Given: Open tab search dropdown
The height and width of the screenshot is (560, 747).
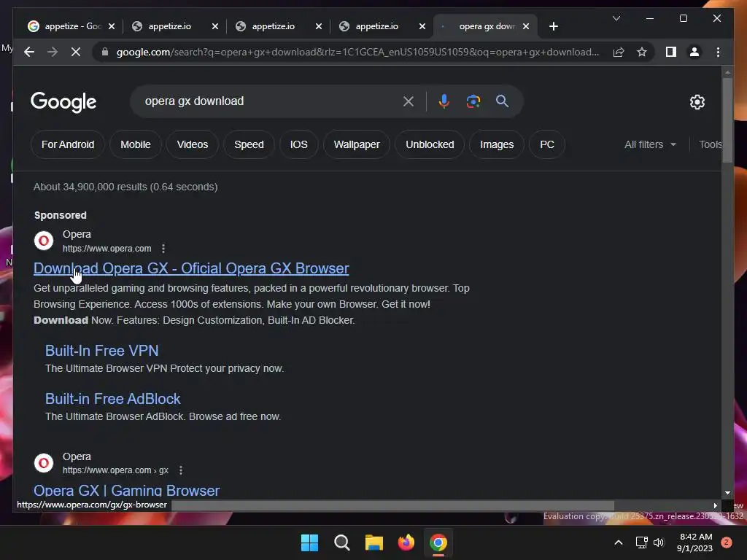Looking at the screenshot, I should pyautogui.click(x=616, y=18).
